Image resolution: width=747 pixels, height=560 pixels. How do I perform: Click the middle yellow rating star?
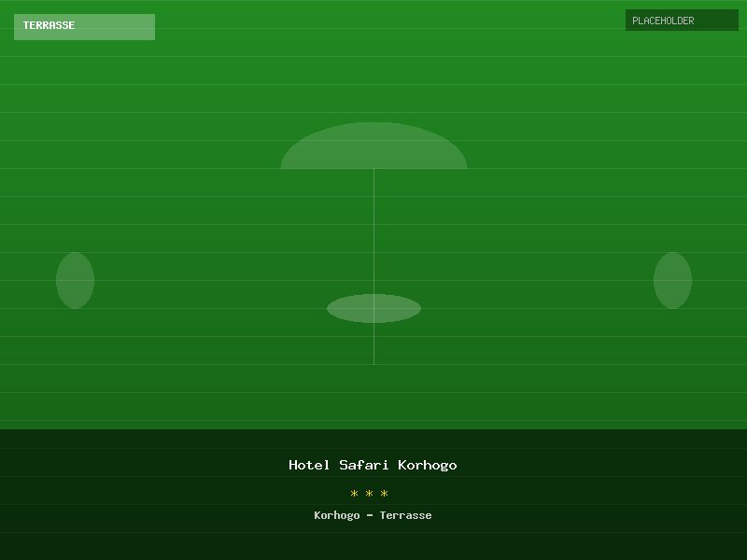click(370, 494)
